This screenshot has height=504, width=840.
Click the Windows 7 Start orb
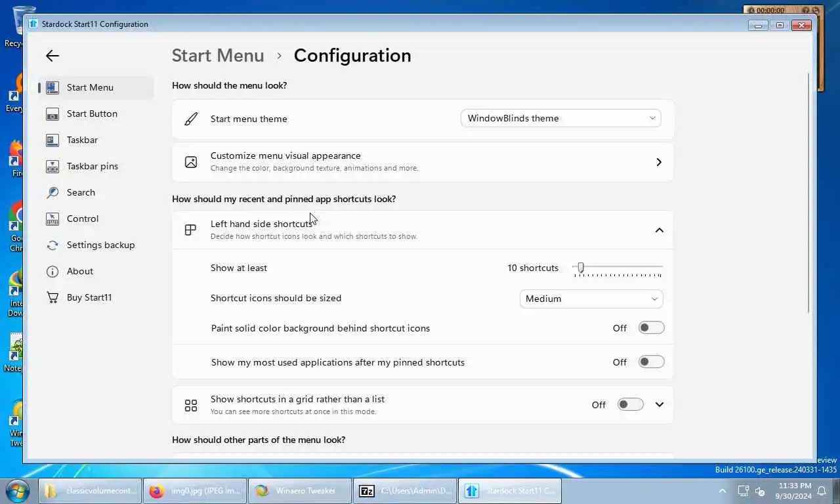[17, 490]
